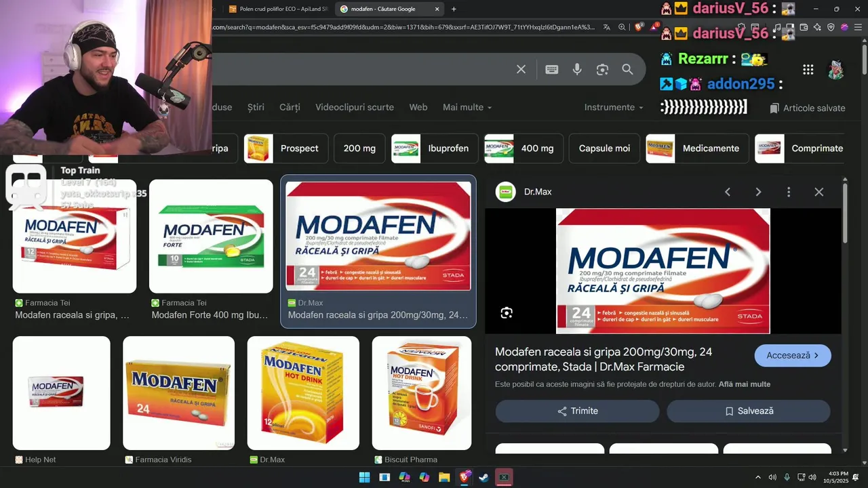Click the Trimite share button
This screenshot has width=868, height=488.
577,411
